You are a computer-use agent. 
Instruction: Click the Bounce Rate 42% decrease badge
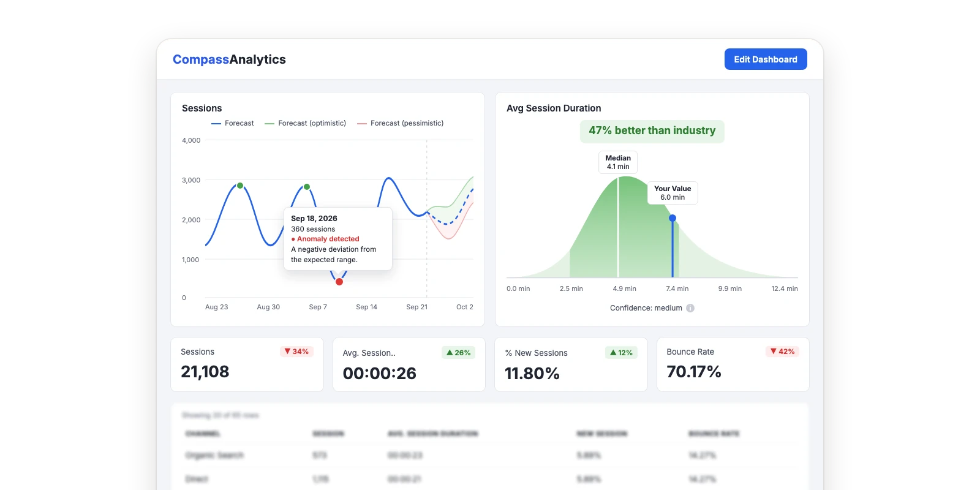coord(782,352)
